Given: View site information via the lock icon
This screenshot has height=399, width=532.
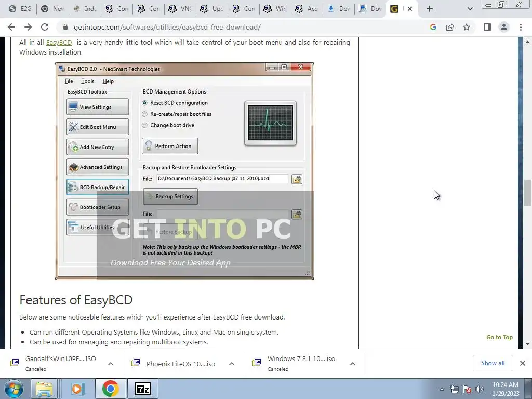Looking at the screenshot, I should (x=65, y=27).
